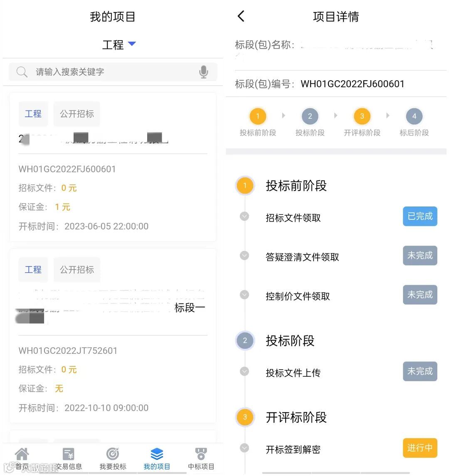The height and width of the screenshot is (476, 449).
Task: Tap the microphone voice search icon
Action: tap(203, 72)
